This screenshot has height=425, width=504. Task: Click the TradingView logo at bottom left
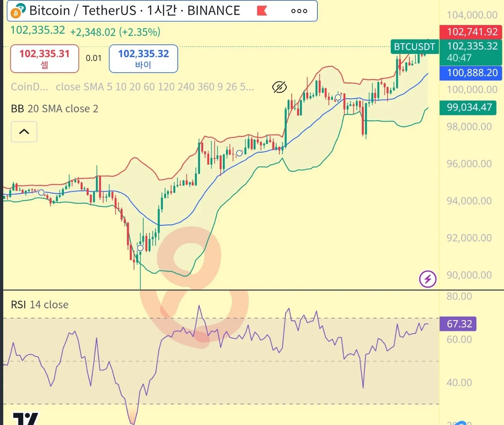coord(26,418)
